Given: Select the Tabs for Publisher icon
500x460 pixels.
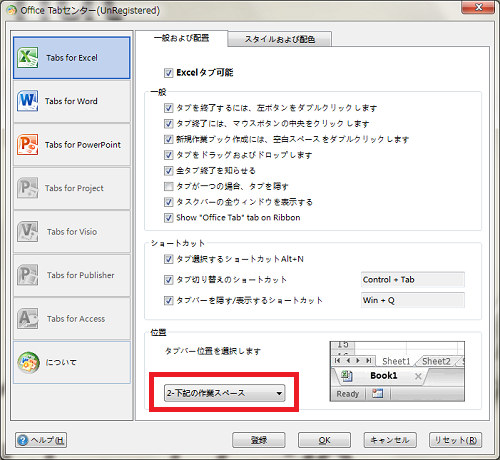Looking at the screenshot, I should click(x=28, y=275).
